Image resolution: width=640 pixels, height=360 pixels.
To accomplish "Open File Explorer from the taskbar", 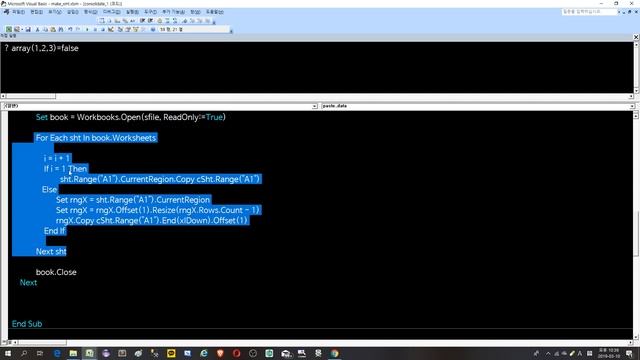I will click(73, 353).
